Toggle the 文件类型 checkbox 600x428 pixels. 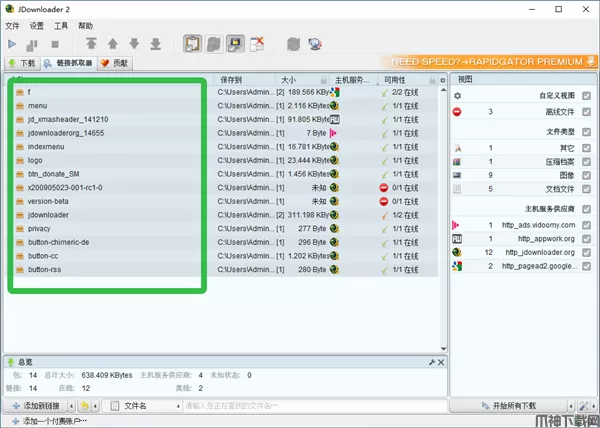[586, 132]
